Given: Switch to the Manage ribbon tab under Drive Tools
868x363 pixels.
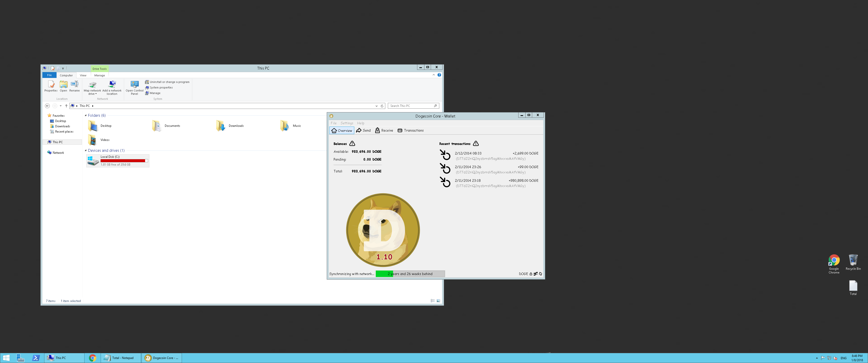Looking at the screenshot, I should click(99, 75).
